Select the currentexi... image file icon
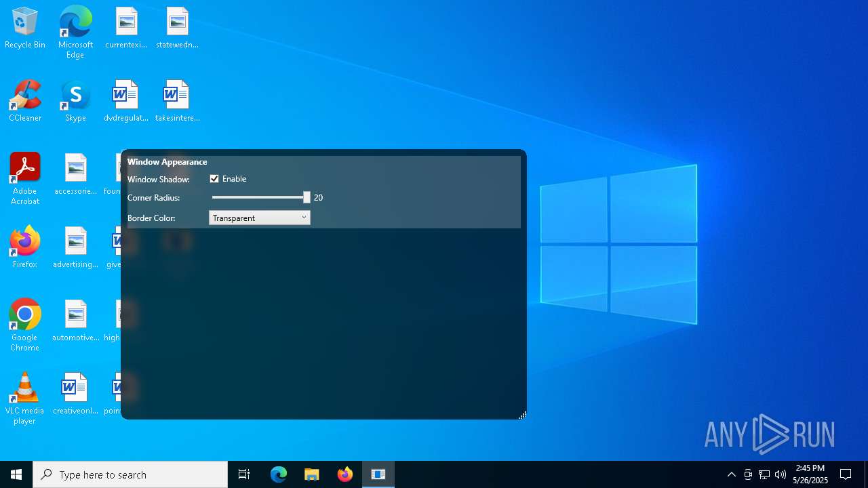 click(x=126, y=28)
